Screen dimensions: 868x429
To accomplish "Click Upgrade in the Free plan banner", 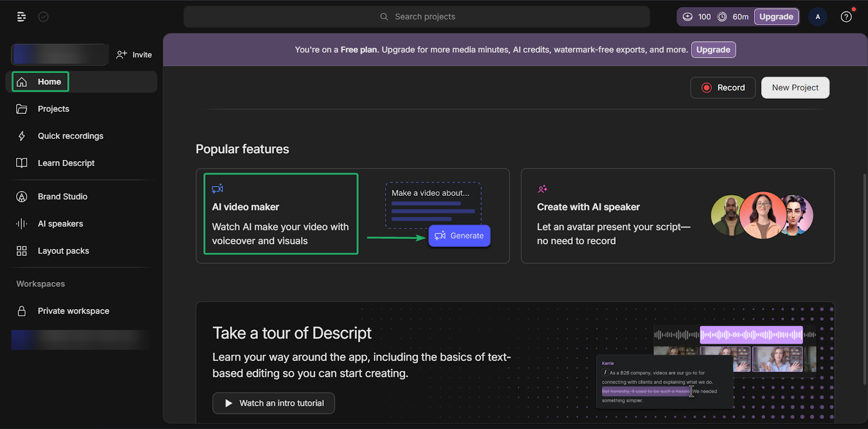I will (713, 50).
